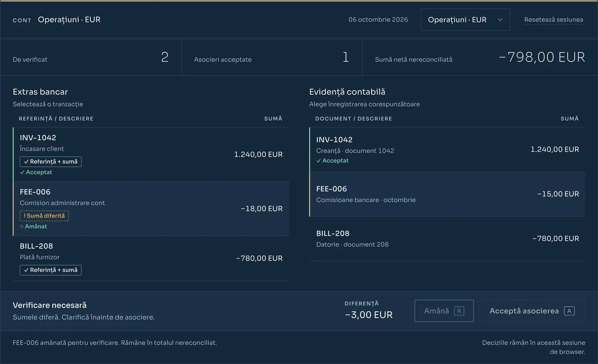Click the −798,00 EUR net unreconciled total
Screen dimensions: 598x364
click(542, 57)
